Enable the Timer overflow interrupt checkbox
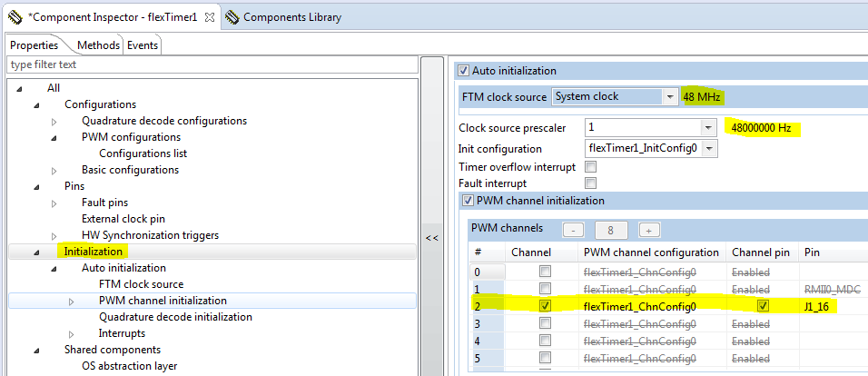Screen dimensions: 868x376 591,166
